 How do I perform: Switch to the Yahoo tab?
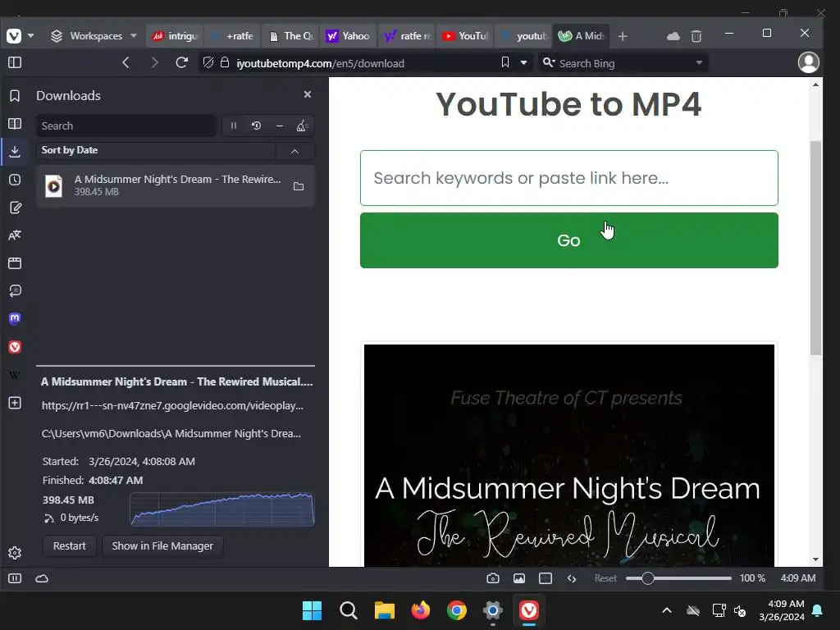tap(348, 36)
